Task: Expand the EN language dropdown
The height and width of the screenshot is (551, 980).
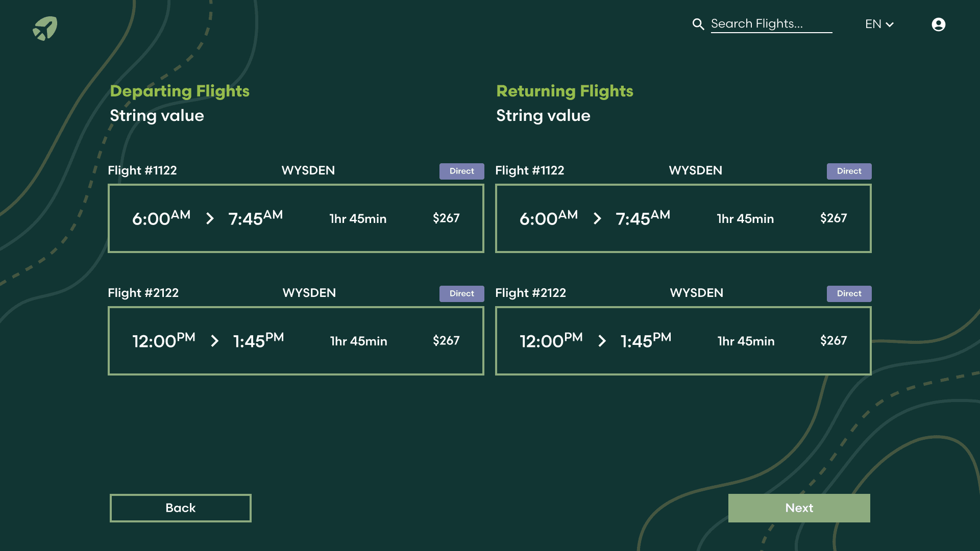Action: point(879,24)
